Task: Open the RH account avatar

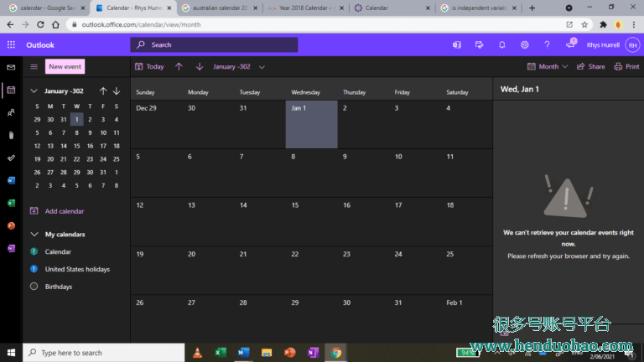Action: pyautogui.click(x=632, y=44)
